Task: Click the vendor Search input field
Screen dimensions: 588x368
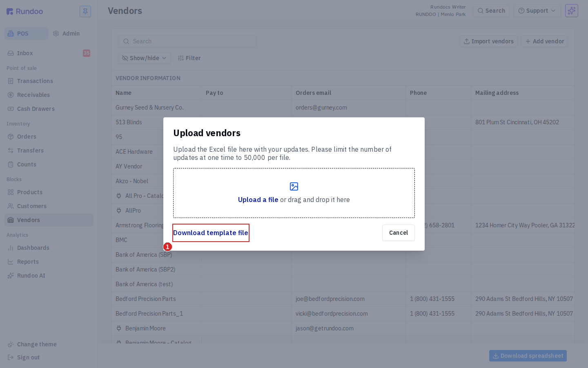Action: click(187, 41)
